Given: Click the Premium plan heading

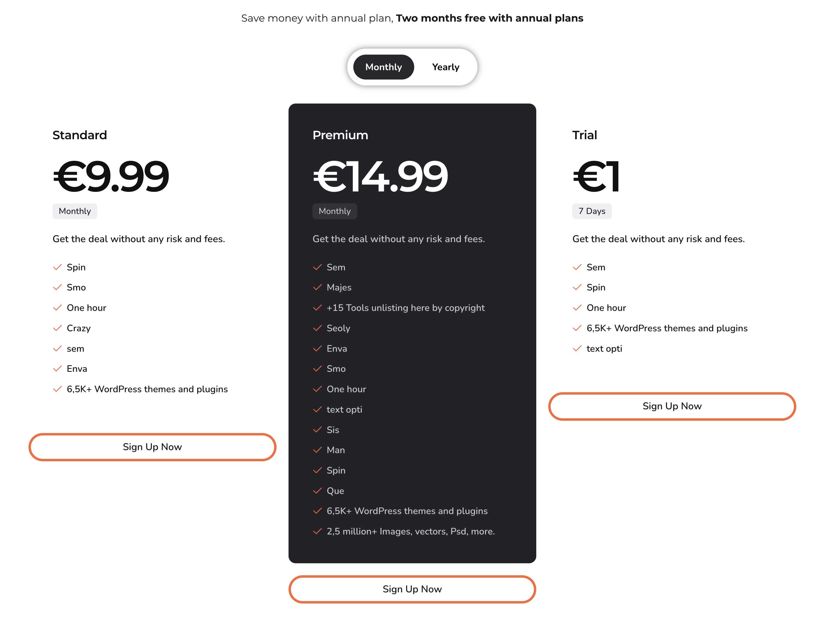Looking at the screenshot, I should [x=340, y=135].
